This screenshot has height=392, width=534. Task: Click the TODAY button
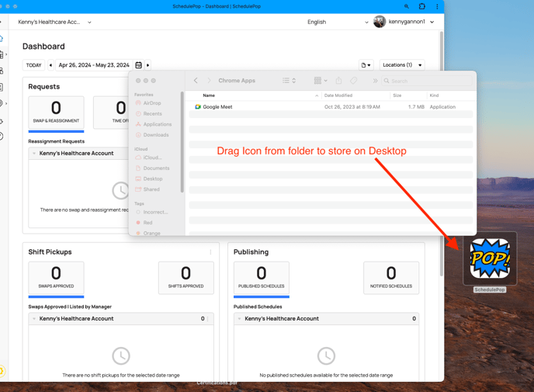(x=33, y=65)
